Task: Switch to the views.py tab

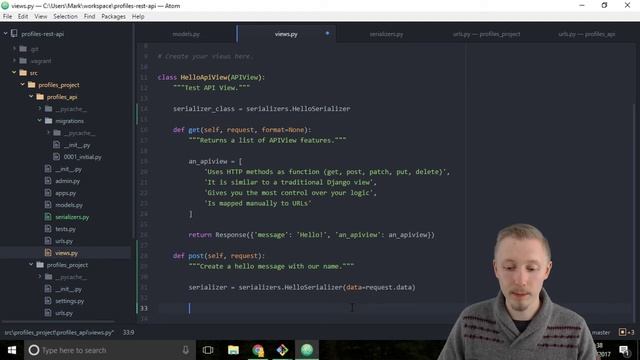Action: (x=286, y=34)
